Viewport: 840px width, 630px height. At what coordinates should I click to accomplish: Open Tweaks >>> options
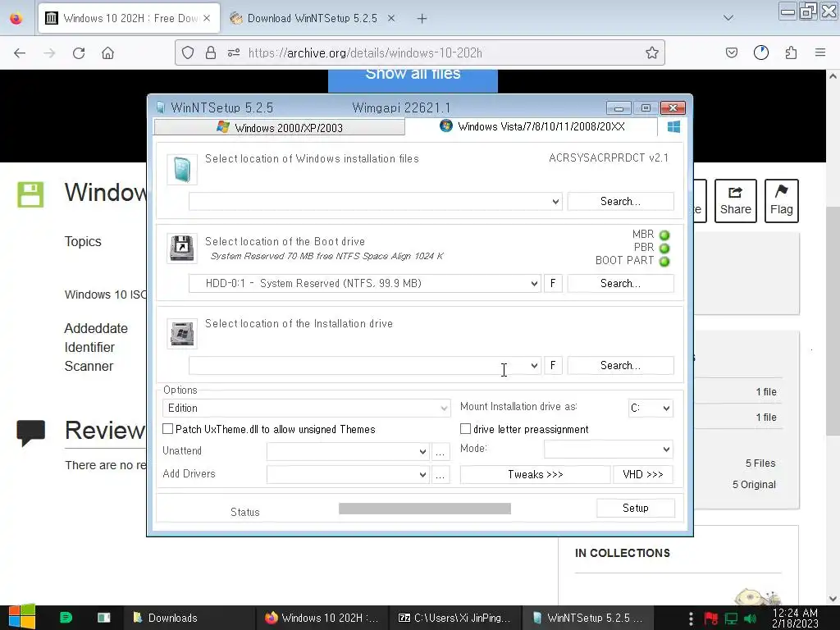click(535, 475)
